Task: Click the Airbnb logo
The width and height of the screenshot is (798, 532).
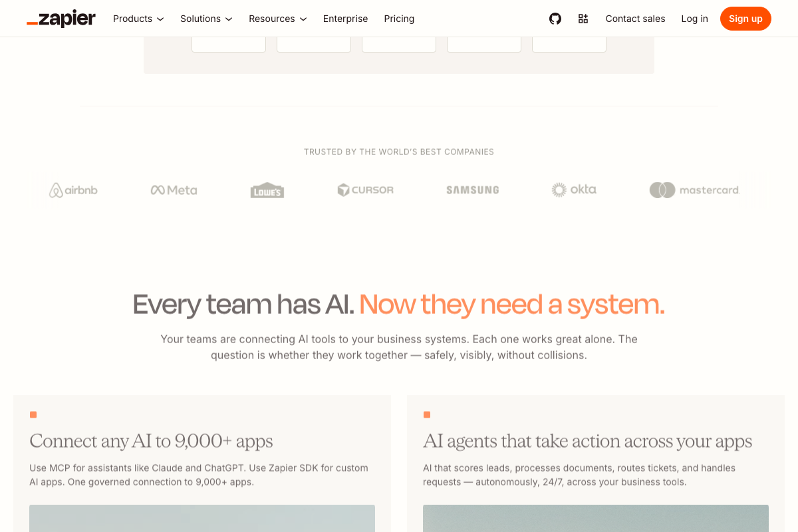Action: click(x=73, y=190)
